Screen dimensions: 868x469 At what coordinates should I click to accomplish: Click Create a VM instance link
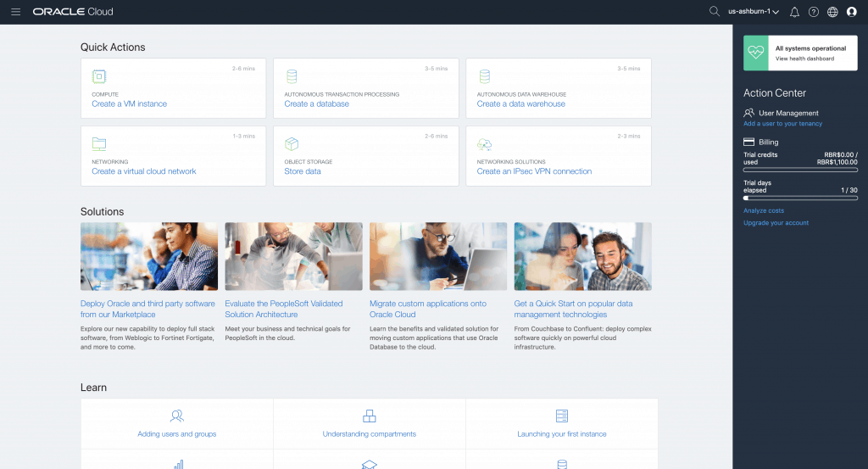pyautogui.click(x=129, y=103)
